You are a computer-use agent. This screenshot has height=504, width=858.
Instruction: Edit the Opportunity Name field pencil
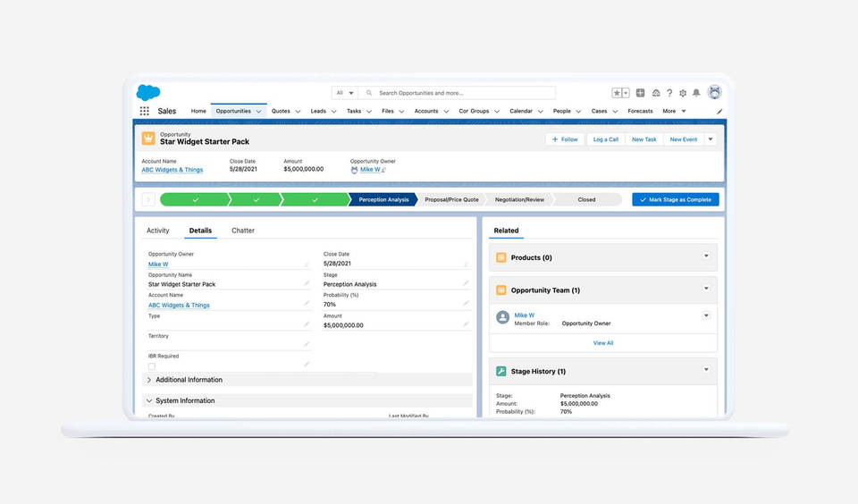pyautogui.click(x=307, y=283)
